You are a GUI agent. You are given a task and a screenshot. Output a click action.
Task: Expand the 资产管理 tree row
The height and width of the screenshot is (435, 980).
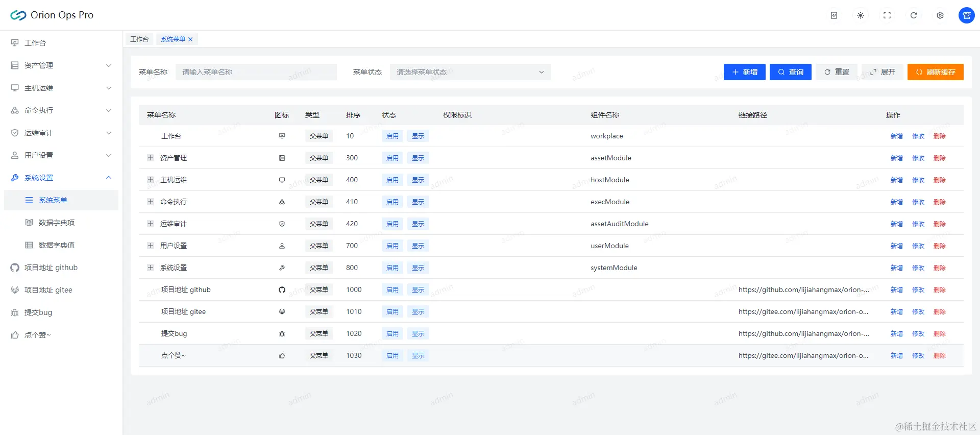coord(151,158)
